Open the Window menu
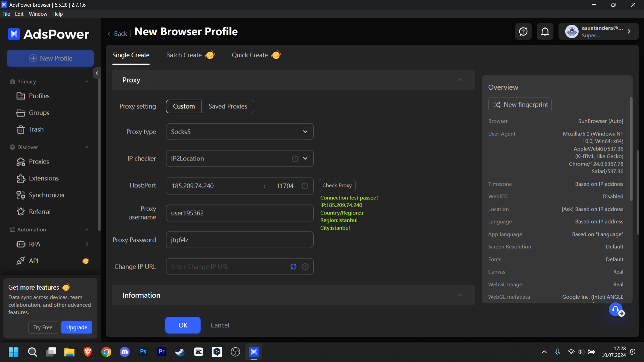The image size is (644, 362). pos(38,14)
